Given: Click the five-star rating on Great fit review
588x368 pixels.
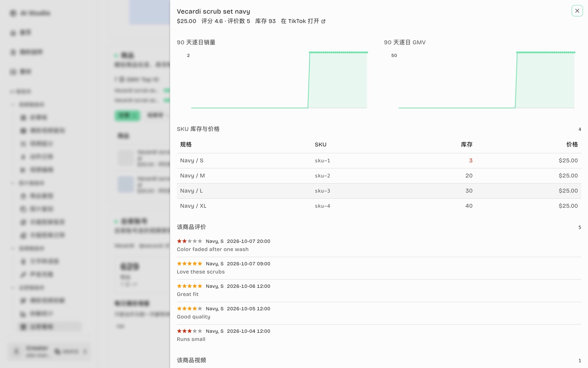Looking at the screenshot, I should 189,286.
